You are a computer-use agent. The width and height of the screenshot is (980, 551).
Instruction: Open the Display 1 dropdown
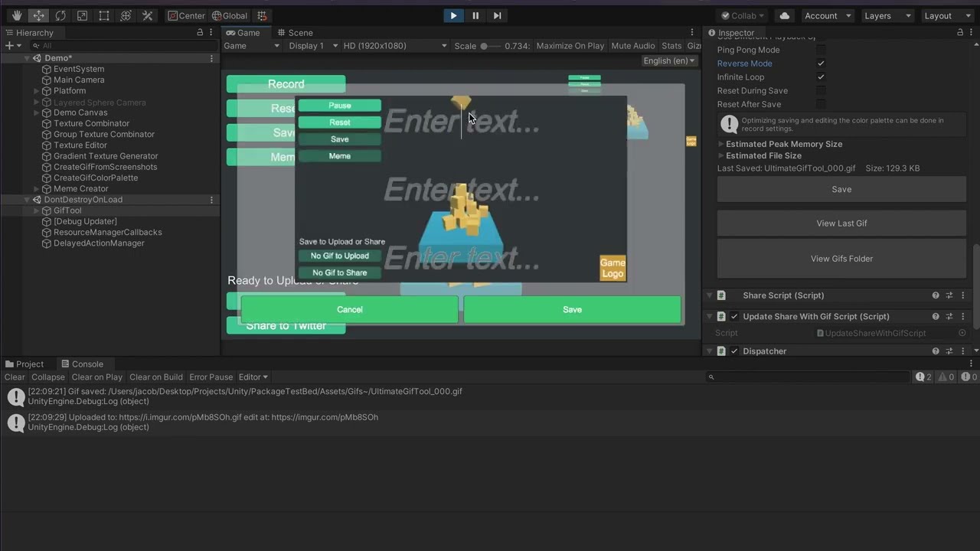click(313, 46)
